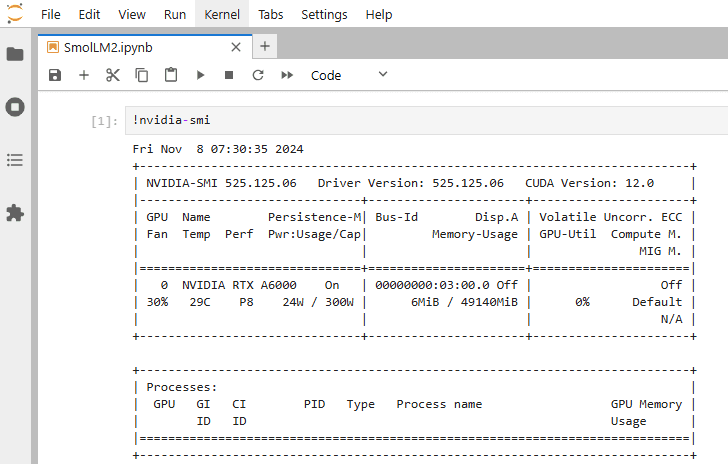Copy the selected cell
Viewport: 728px width, 464px height.
[x=142, y=75]
